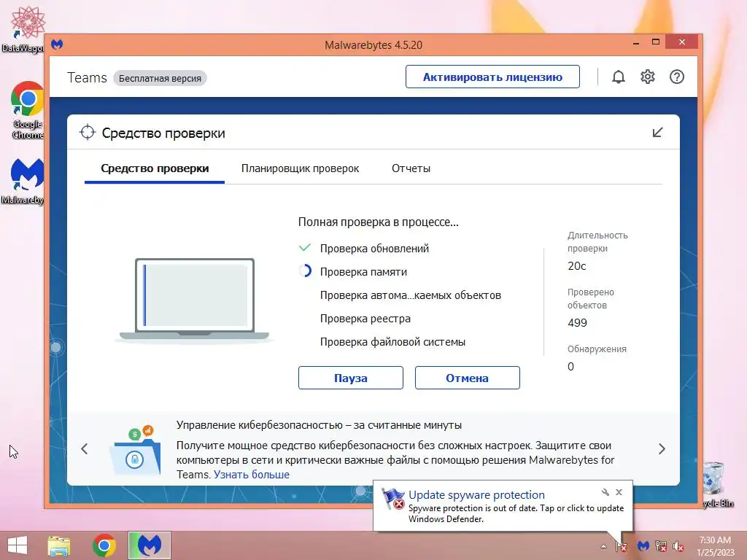Open Chrome from the taskbar
The height and width of the screenshot is (560, 747).
point(104,545)
